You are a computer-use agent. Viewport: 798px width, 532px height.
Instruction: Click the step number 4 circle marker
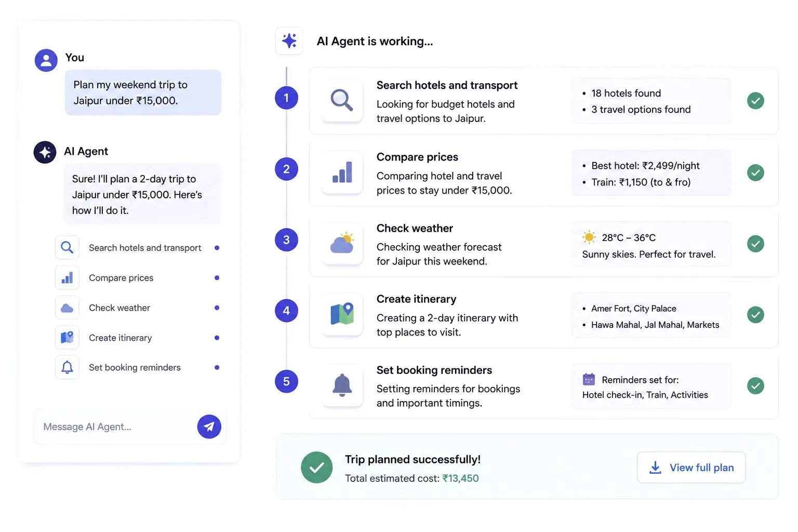click(x=286, y=311)
